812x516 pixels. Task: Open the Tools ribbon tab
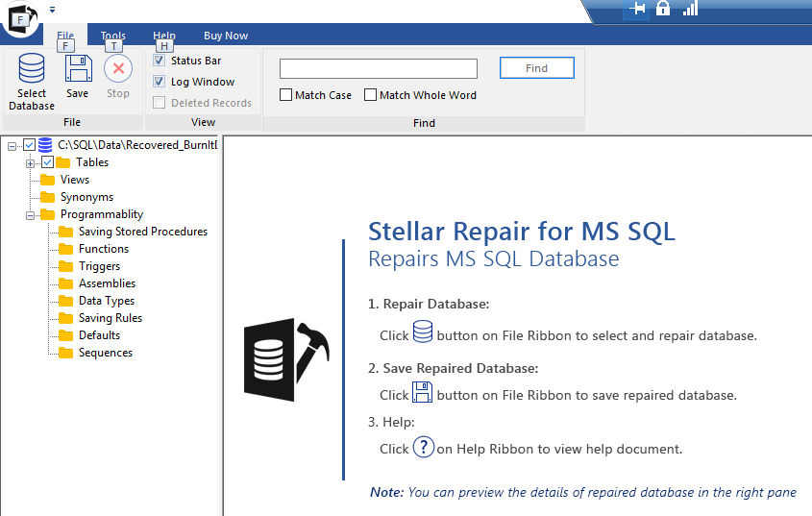tap(112, 36)
